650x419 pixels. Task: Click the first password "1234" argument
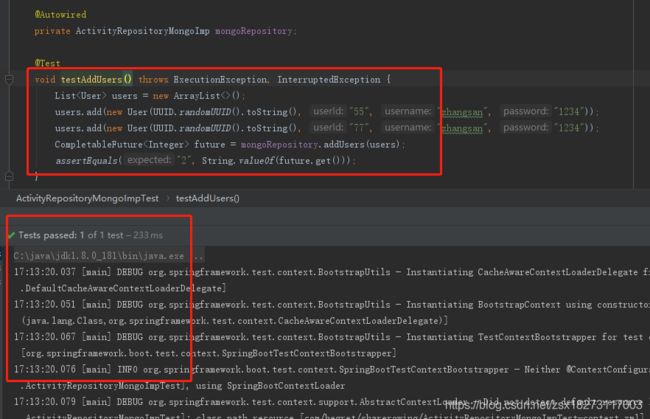click(569, 111)
